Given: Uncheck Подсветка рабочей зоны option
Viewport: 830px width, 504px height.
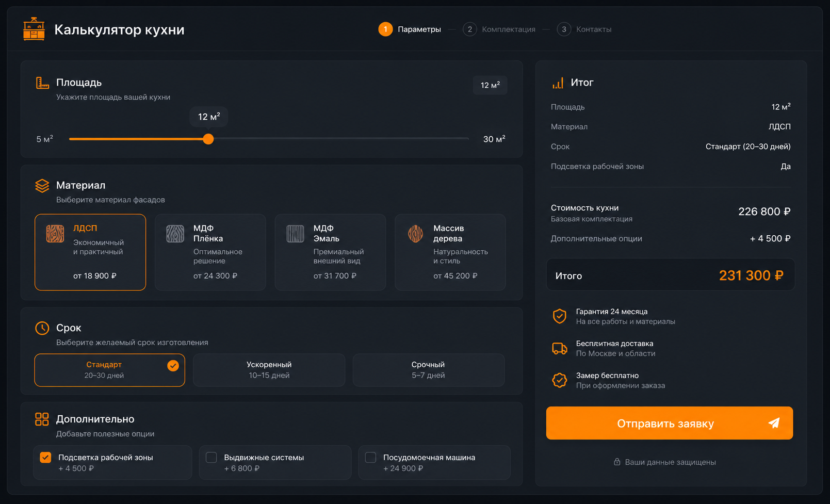Looking at the screenshot, I should point(45,458).
